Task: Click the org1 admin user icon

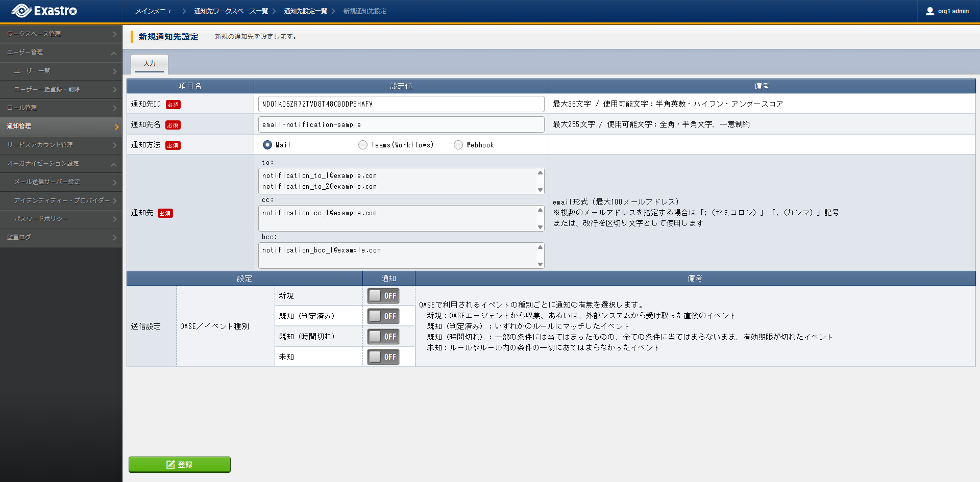Action: point(929,11)
